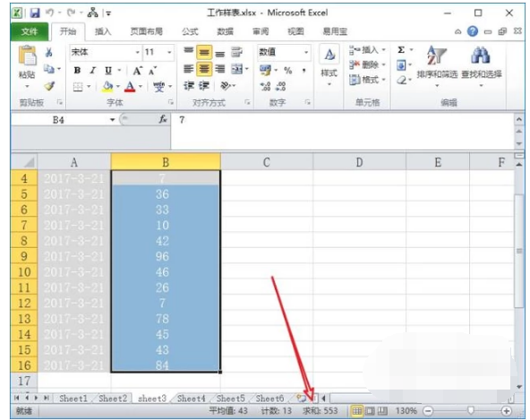The width and height of the screenshot is (530, 420).
Task: Click the Fill down icon
Action: click(401, 65)
